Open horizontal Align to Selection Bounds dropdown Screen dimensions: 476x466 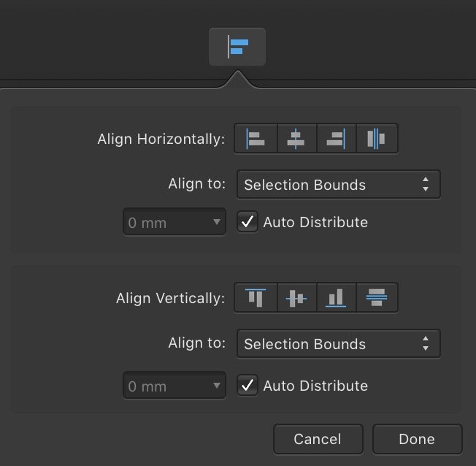tap(339, 185)
